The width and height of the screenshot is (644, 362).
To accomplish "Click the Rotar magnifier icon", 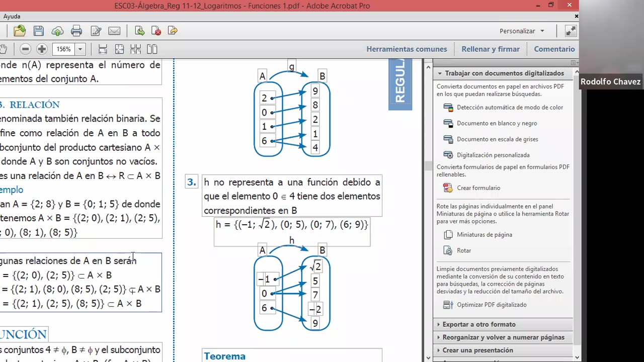I will tap(448, 250).
